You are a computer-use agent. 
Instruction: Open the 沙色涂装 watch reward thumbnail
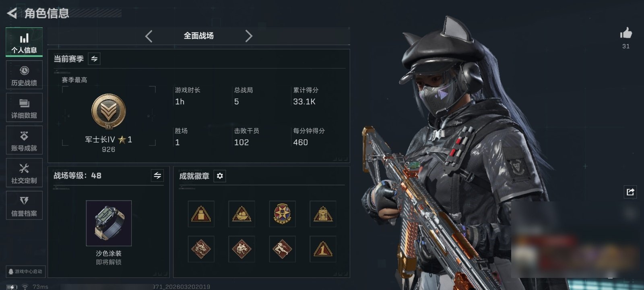(x=109, y=223)
